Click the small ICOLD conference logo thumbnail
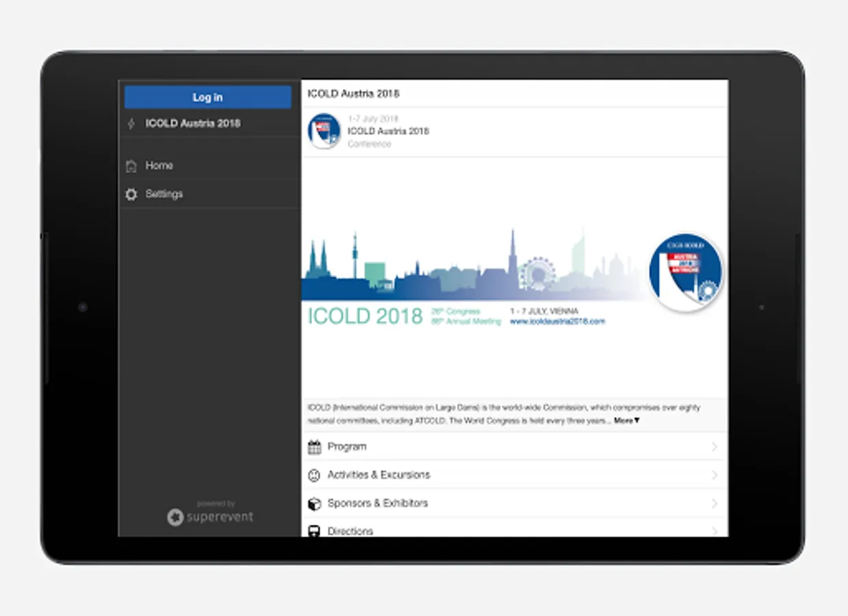 (x=324, y=131)
